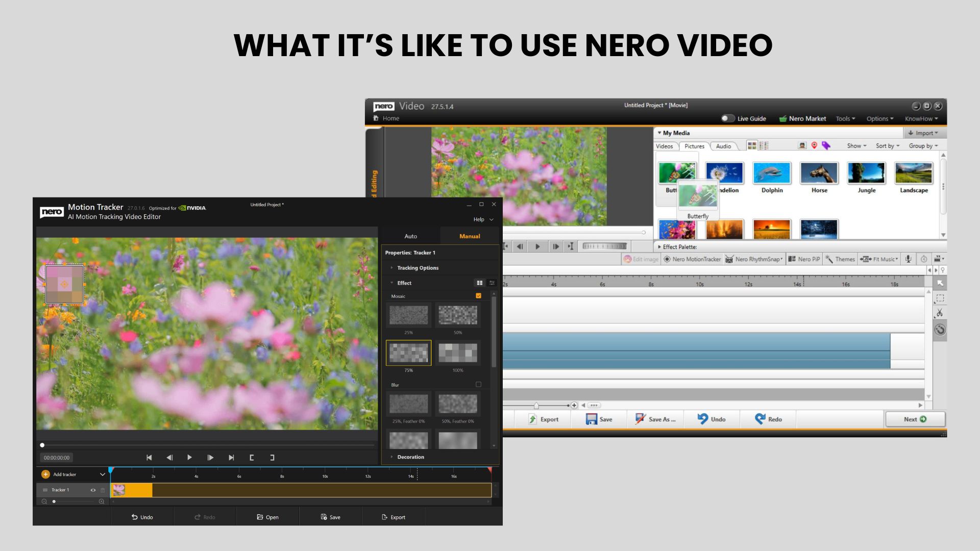Click the 00:00:00:00 timecode field
This screenshot has width=980, height=551.
(x=56, y=458)
